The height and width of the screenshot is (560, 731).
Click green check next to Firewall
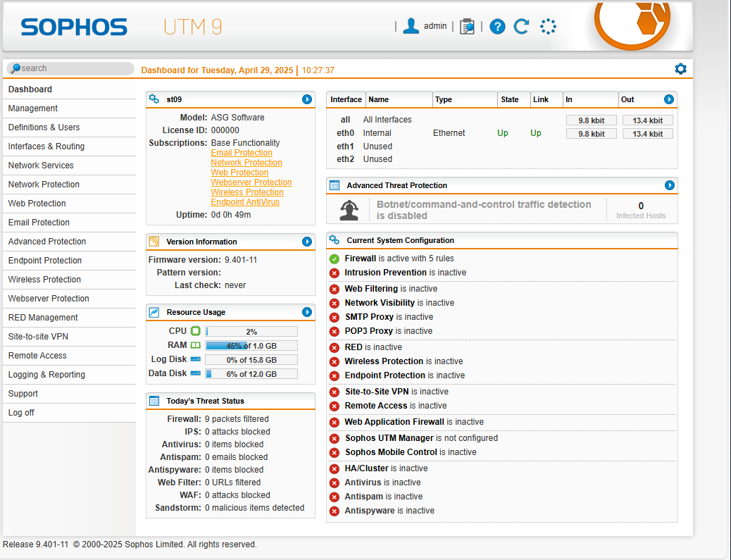(x=335, y=259)
